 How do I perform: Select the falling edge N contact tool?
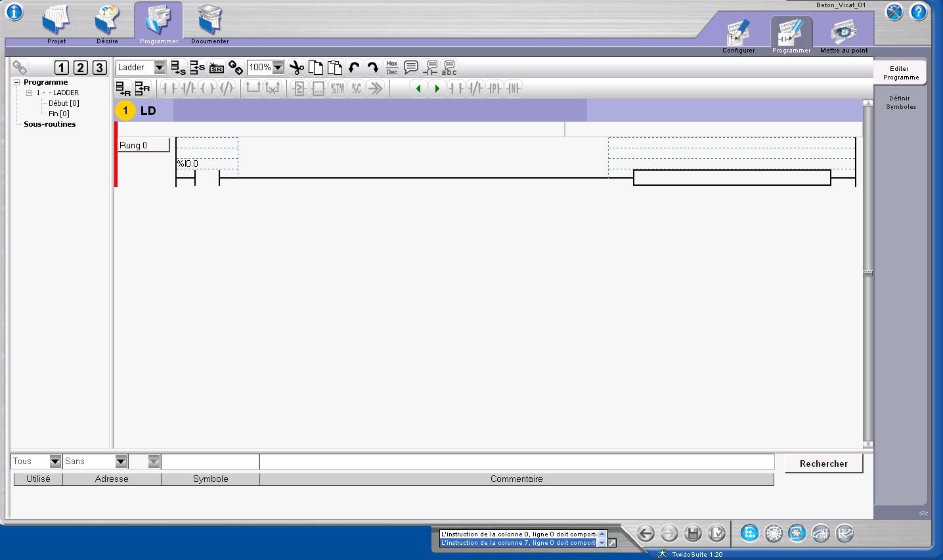tap(514, 88)
